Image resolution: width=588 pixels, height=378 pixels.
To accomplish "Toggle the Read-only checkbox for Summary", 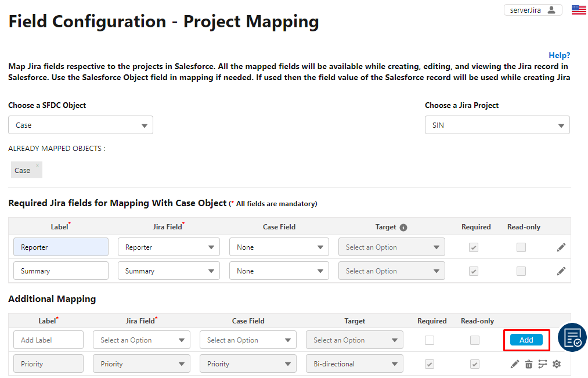I will (x=521, y=271).
